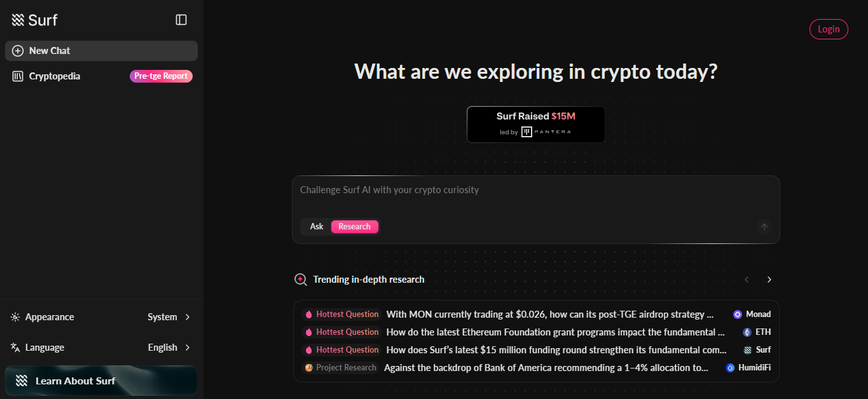Click the Surf logo in sidebar

34,20
